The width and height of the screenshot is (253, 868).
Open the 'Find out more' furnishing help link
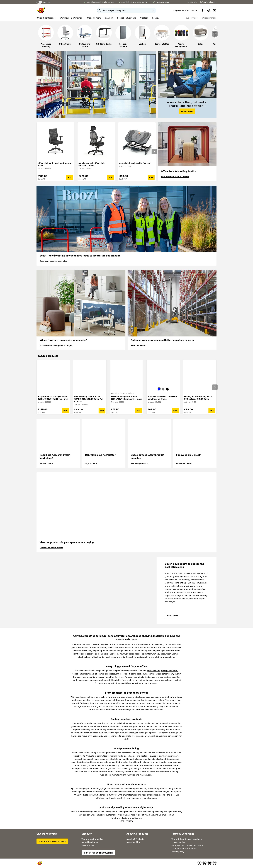pos(46,463)
